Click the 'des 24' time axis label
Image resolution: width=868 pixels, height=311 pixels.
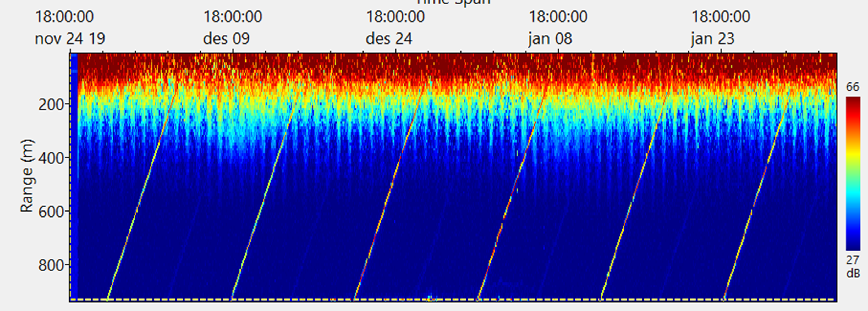pos(389,39)
